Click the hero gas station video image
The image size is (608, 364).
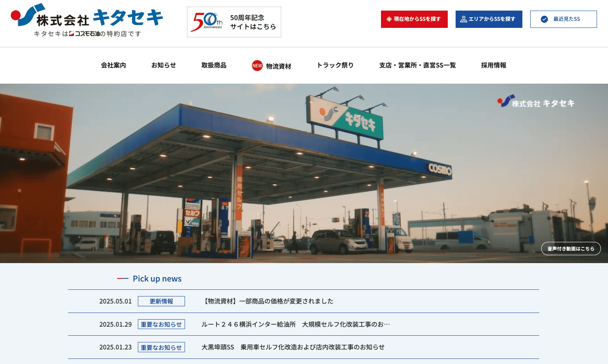304,173
